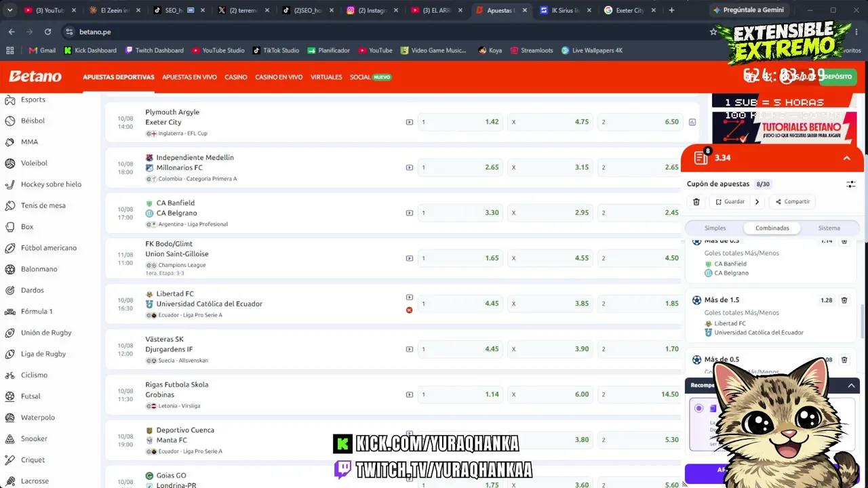Go to CASINO EN VIVO
868x488 pixels.
[279, 77]
